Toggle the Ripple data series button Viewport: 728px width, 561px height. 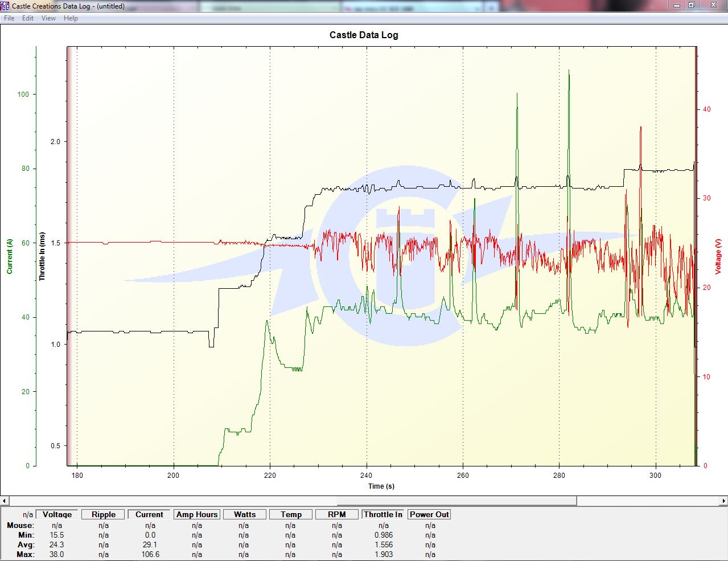pyautogui.click(x=104, y=514)
